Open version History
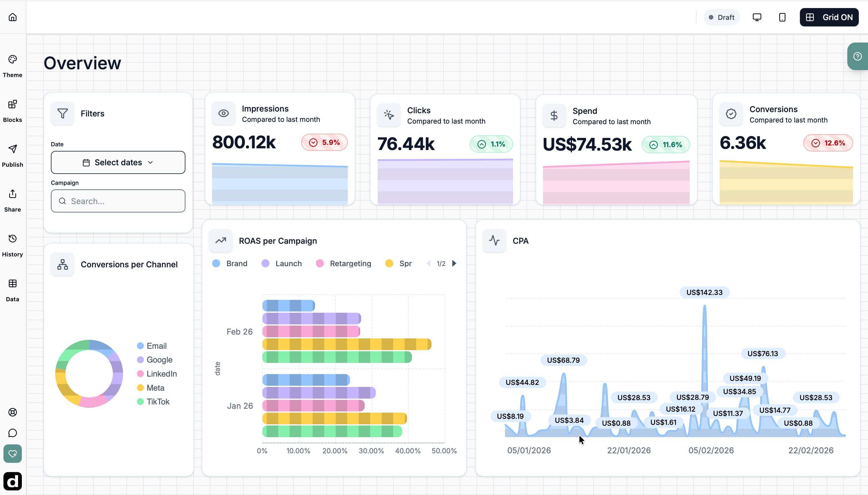The image size is (868, 495). pos(13,245)
